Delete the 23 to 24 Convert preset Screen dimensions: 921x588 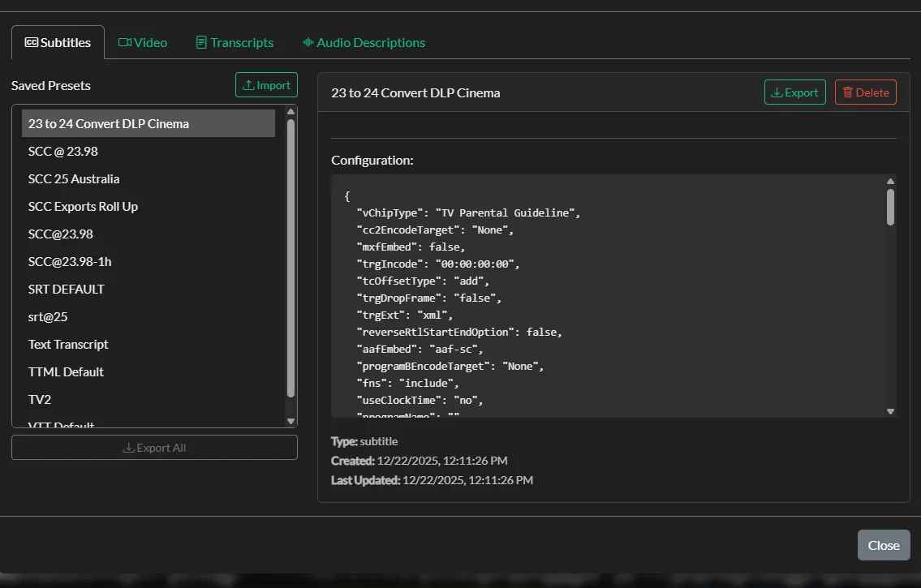pyautogui.click(x=866, y=92)
